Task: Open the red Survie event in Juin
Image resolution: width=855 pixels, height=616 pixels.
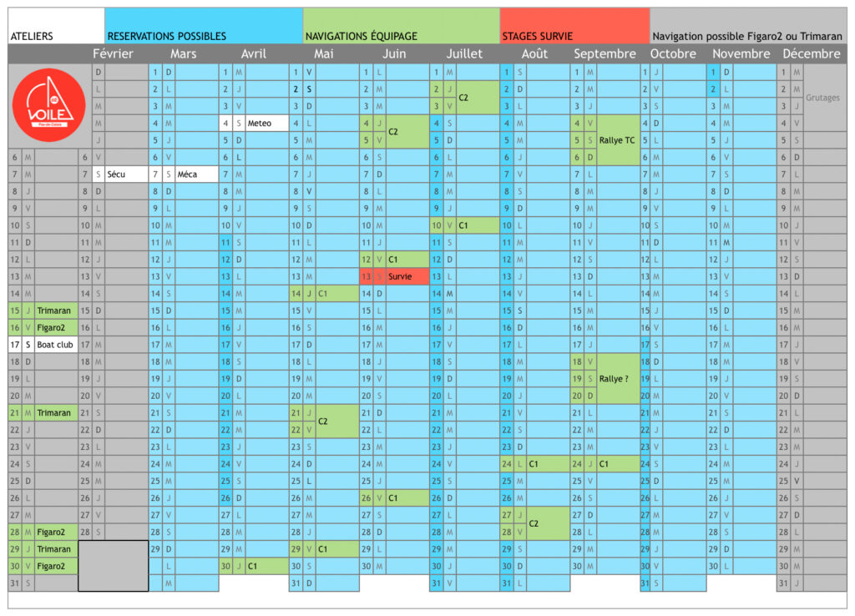Action: point(407,276)
